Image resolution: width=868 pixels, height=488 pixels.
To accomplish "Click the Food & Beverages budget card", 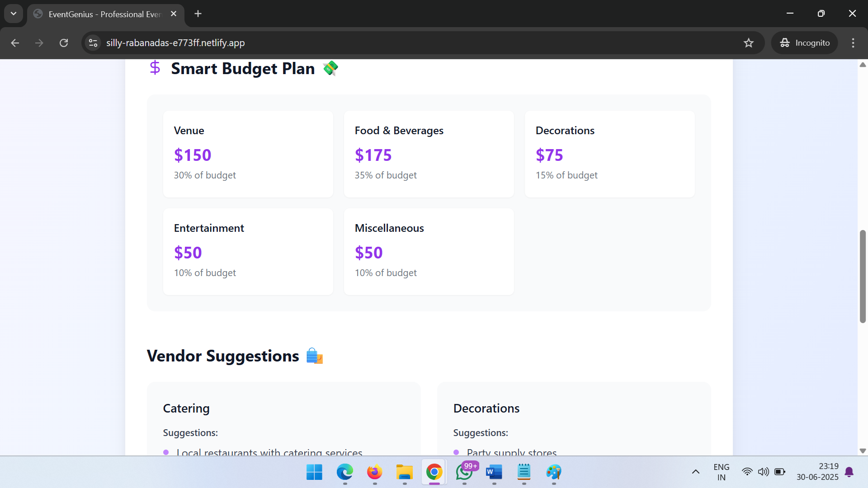I will click(x=429, y=154).
